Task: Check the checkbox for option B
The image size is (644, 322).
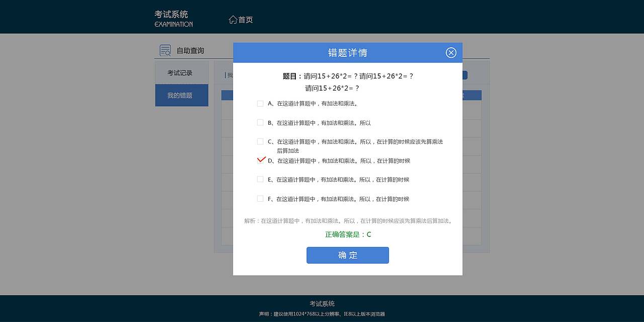Action: (260, 122)
